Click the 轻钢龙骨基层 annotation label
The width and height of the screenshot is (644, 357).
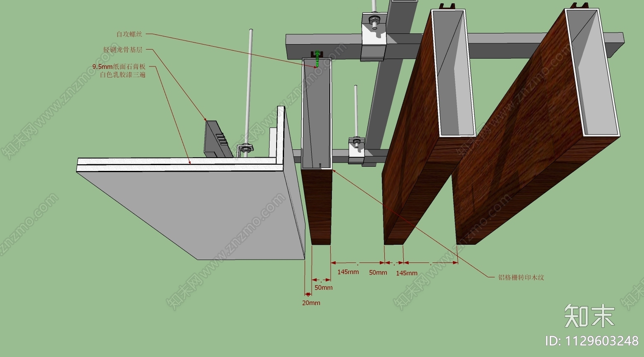pyautogui.click(x=123, y=50)
